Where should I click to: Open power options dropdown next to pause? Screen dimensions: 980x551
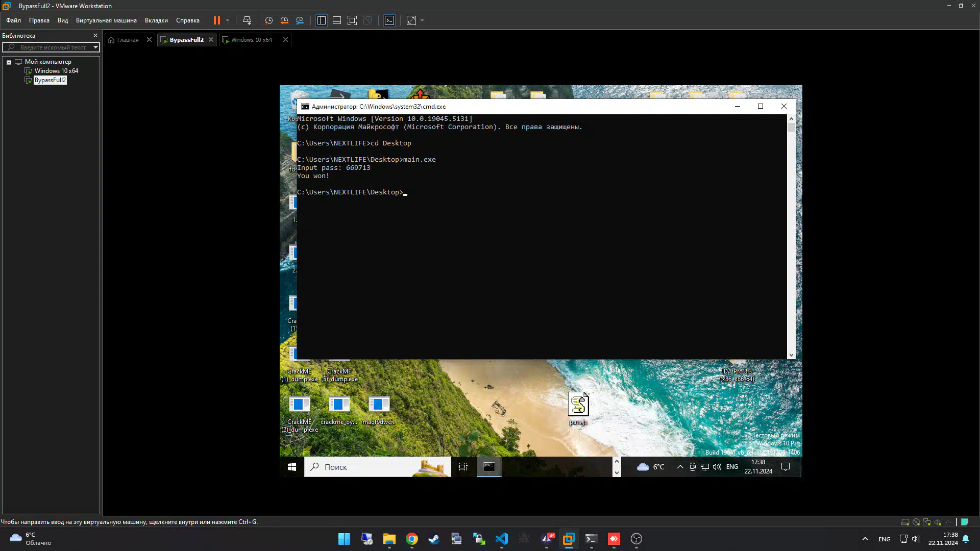tap(228, 20)
